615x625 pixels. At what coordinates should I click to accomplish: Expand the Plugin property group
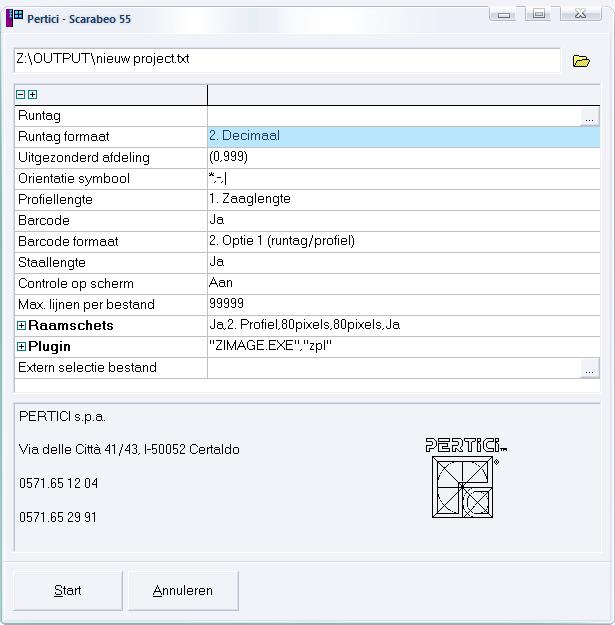tap(22, 347)
